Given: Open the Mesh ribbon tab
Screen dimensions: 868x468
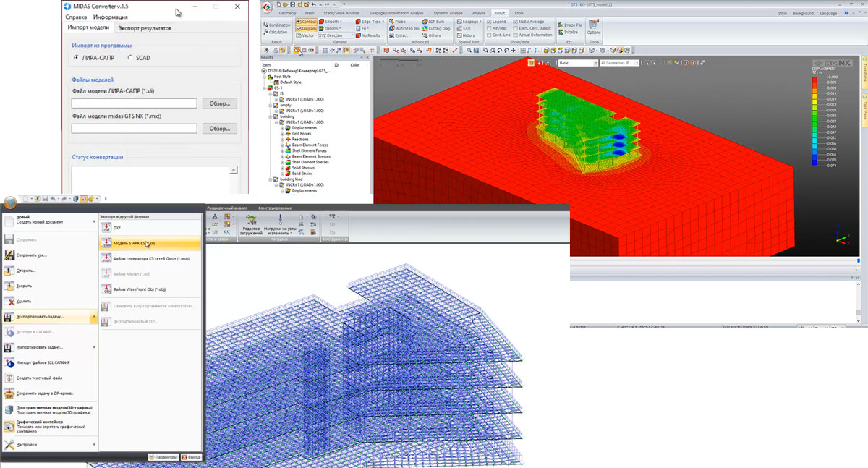Looking at the screenshot, I should click(x=311, y=13).
